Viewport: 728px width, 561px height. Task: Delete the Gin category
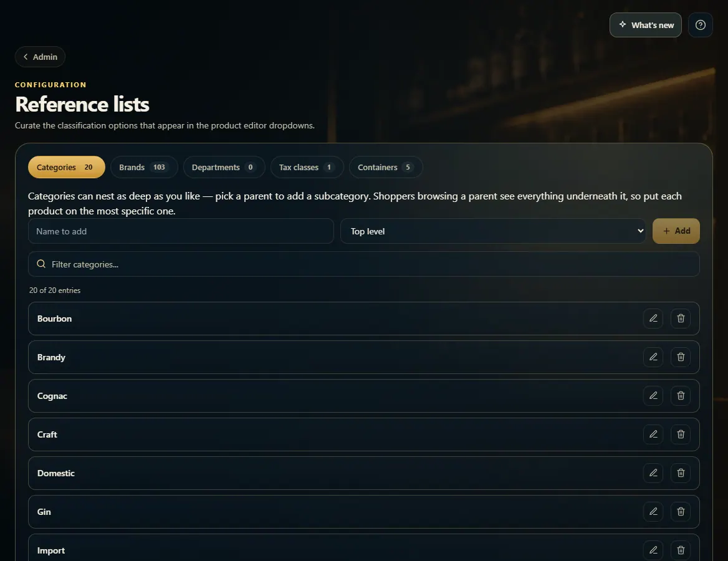(680, 511)
